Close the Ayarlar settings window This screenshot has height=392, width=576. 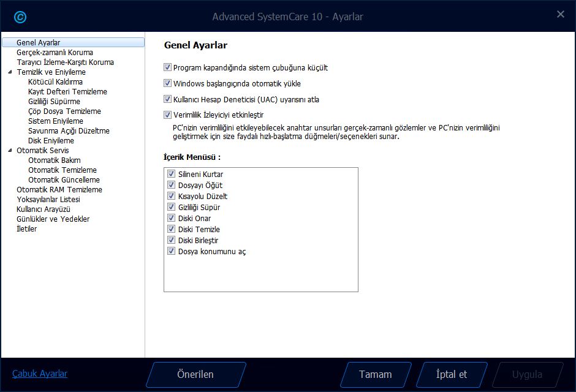pyautogui.click(x=560, y=14)
